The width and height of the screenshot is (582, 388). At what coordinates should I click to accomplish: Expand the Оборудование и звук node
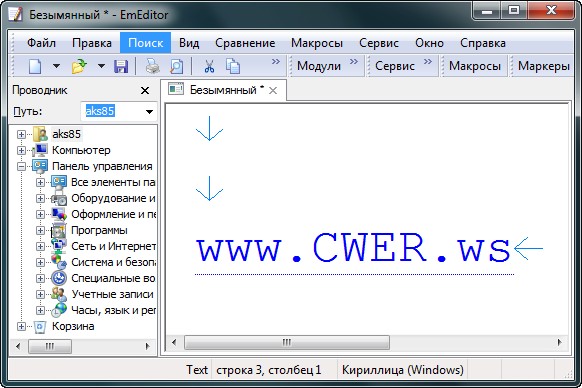tap(40, 198)
